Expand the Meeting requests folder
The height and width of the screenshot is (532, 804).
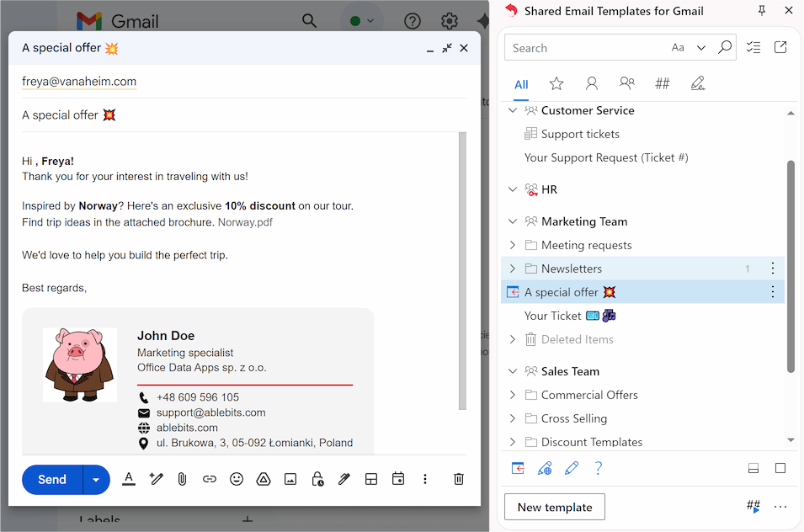click(512, 245)
